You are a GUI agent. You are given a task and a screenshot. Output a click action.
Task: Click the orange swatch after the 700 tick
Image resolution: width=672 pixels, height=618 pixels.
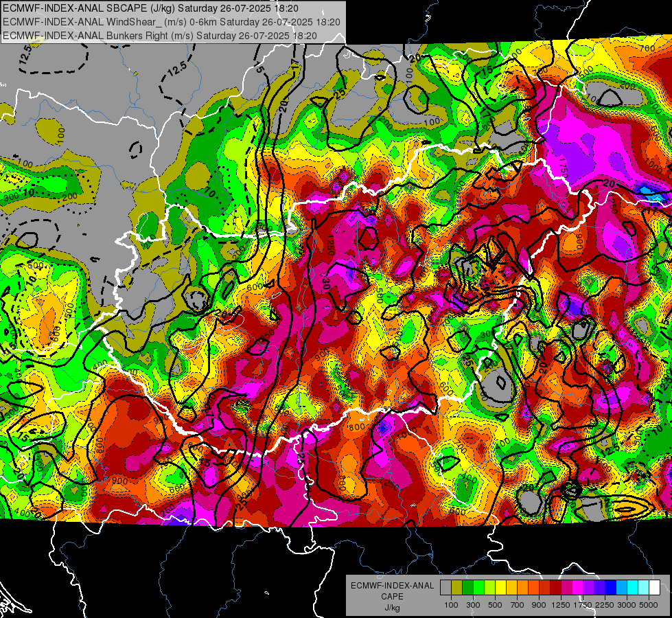pos(523,588)
